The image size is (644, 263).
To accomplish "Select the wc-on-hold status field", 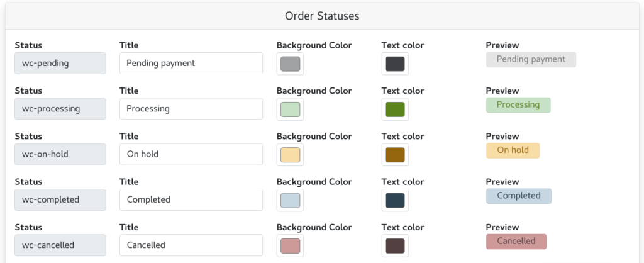I will [x=60, y=155].
